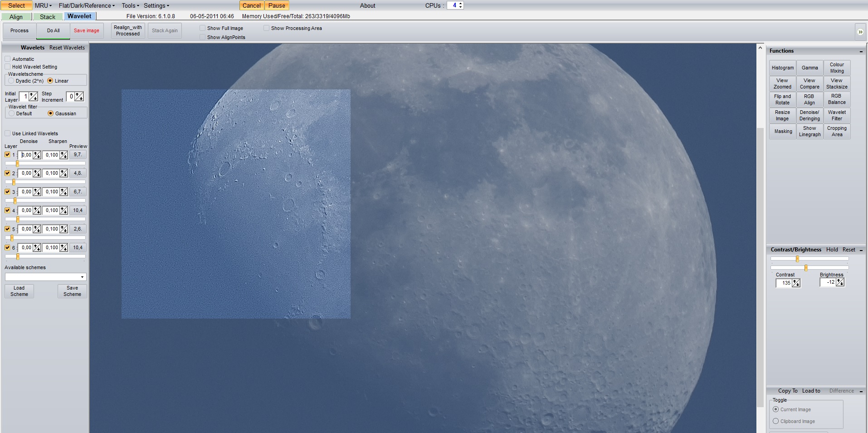This screenshot has height=433, width=868.
Task: Step the Step Increment value
Action: click(x=79, y=97)
